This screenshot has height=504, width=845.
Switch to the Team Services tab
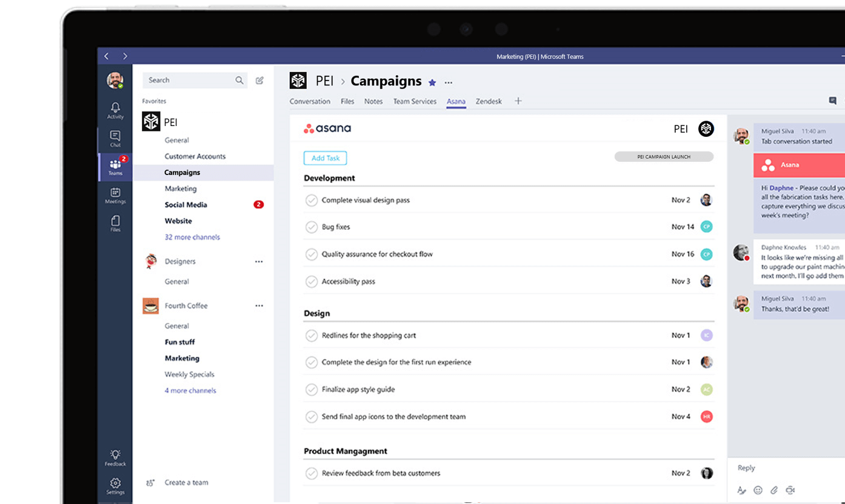(x=415, y=101)
